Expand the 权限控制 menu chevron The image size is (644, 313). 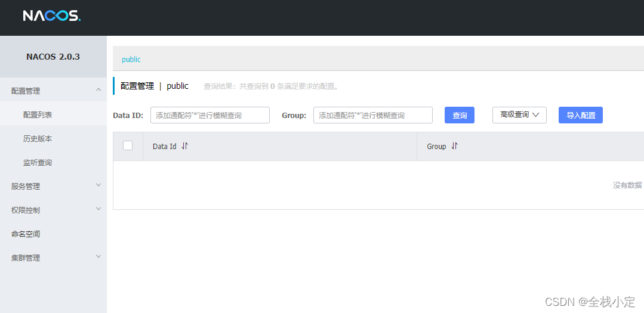(x=98, y=209)
